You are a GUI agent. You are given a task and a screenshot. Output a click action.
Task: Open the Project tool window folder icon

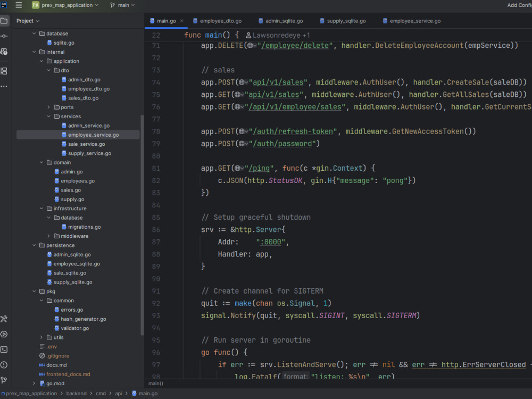click(4, 21)
